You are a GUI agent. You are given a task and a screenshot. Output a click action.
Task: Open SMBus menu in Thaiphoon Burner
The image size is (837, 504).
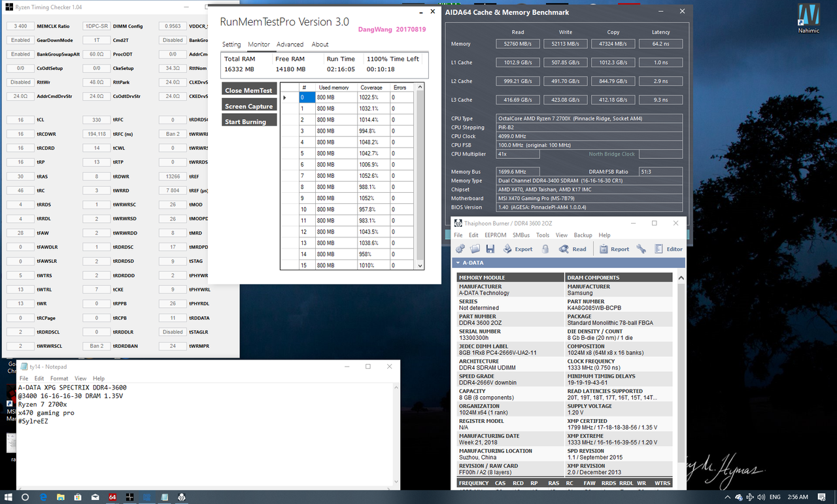tap(521, 235)
